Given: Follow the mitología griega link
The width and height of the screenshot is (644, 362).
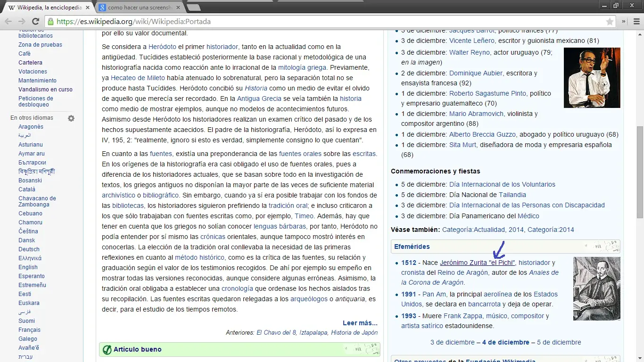Looking at the screenshot, I should coord(302,67).
